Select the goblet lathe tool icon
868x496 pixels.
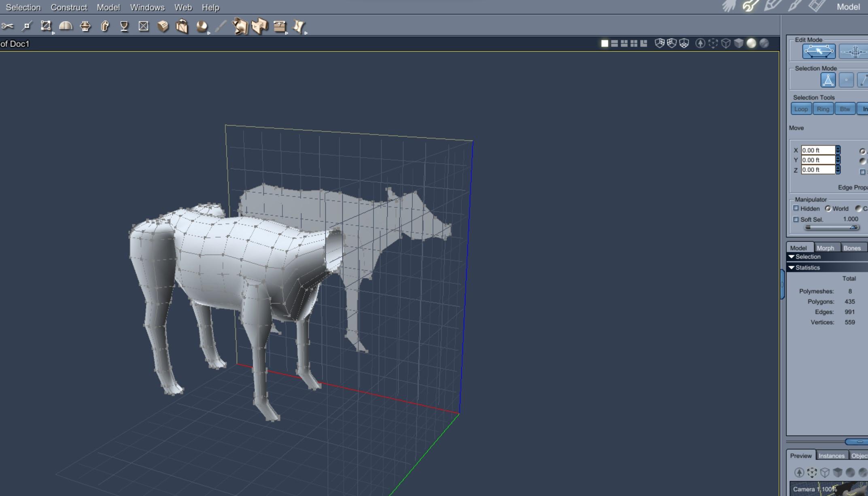click(124, 26)
